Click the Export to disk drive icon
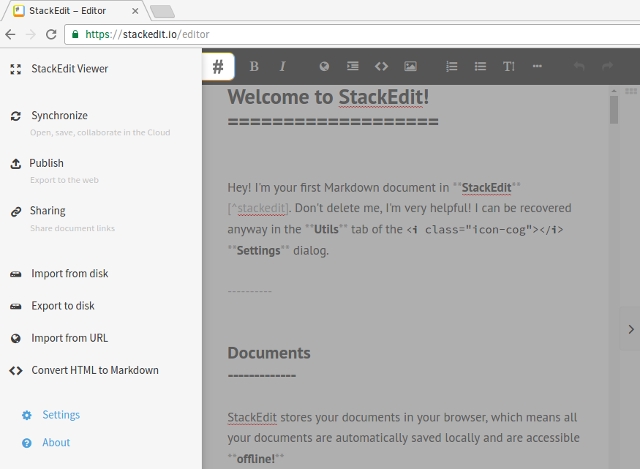The width and height of the screenshot is (640, 469). point(16,307)
